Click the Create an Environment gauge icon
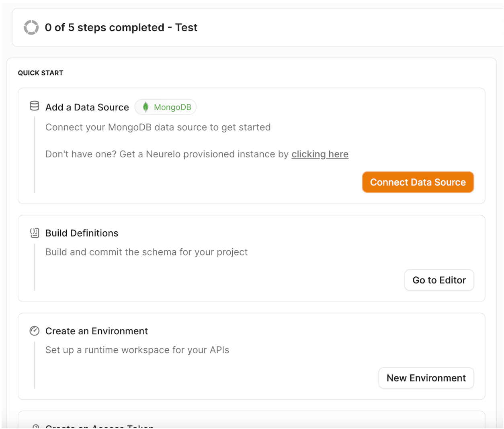This screenshot has width=504, height=429. tap(35, 331)
